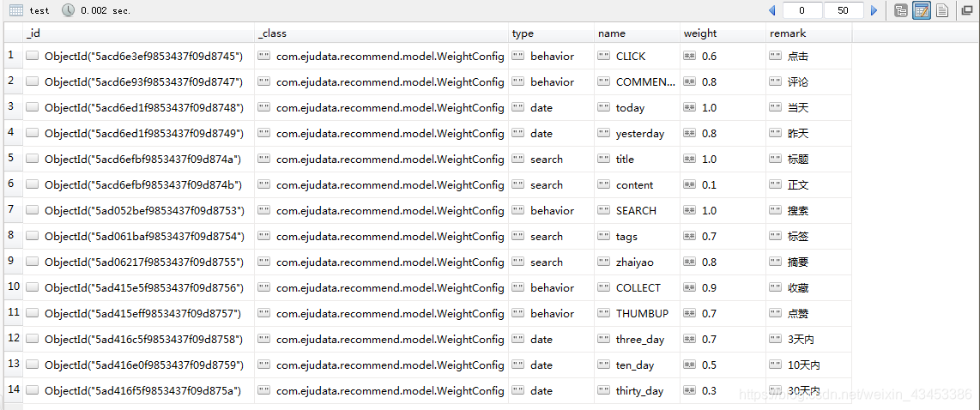Screen dimensions: 980x410
Task: Click number icon beside weight 0.9
Action: coord(689,288)
